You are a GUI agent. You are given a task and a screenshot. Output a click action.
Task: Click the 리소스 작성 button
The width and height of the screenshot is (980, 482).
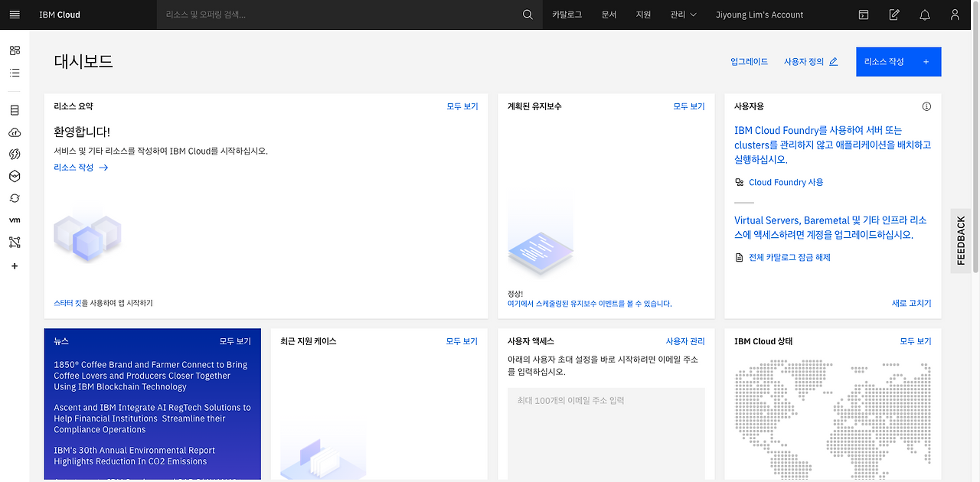pos(898,61)
